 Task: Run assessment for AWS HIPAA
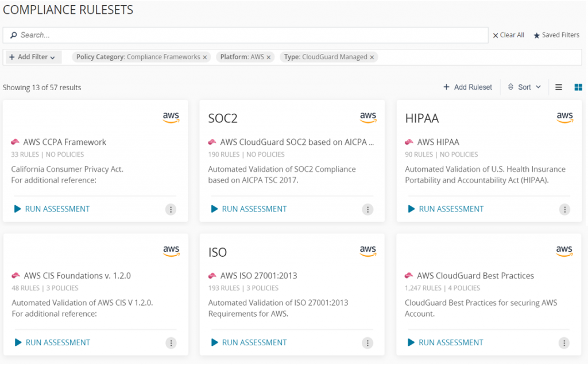click(x=446, y=209)
